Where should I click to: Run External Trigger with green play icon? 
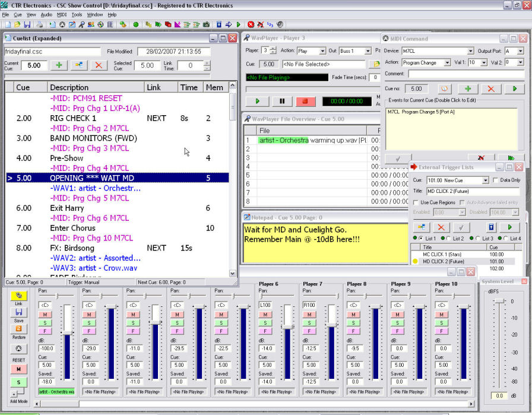point(509,227)
